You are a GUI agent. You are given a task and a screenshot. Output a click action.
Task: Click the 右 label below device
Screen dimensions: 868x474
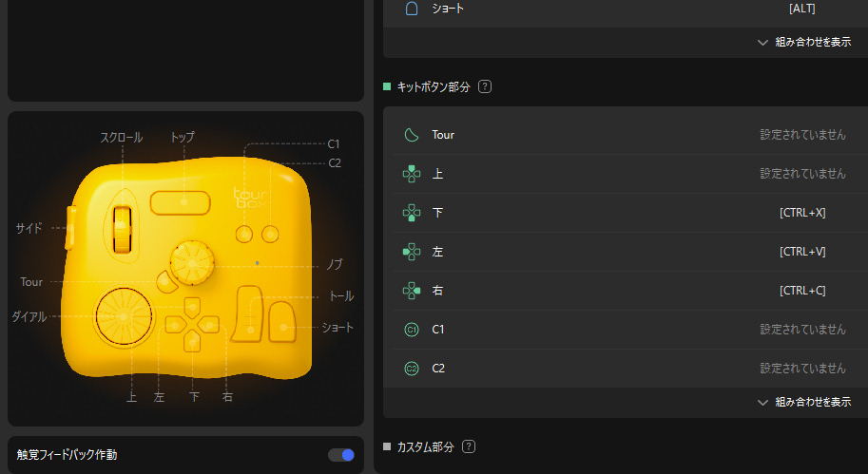click(x=227, y=397)
